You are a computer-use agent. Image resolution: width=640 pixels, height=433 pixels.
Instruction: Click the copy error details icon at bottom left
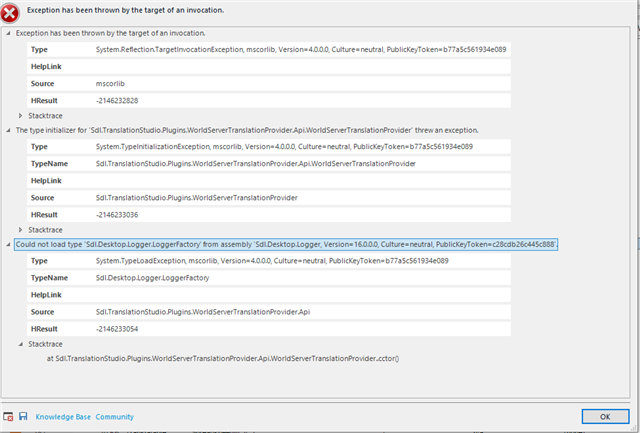tap(8, 417)
